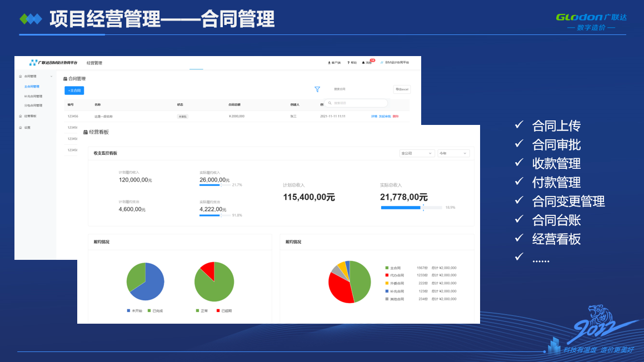The image size is (644, 362).
Task: Open the 全公司 dropdown
Action: coord(417,153)
